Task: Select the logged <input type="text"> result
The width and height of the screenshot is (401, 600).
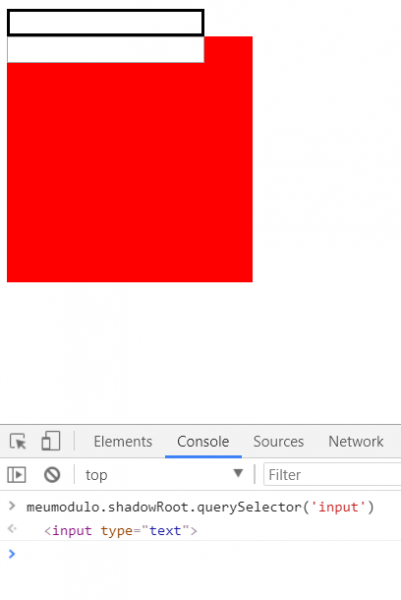Action: pyautogui.click(x=121, y=531)
